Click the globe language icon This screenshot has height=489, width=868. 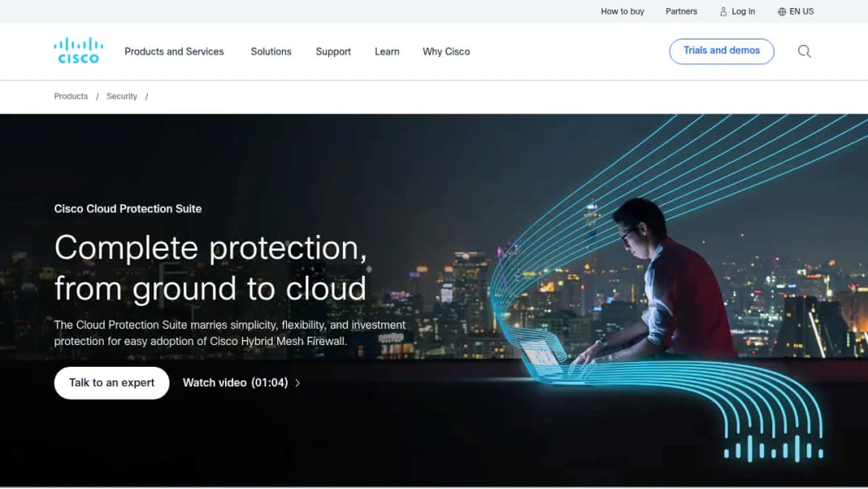pos(782,11)
